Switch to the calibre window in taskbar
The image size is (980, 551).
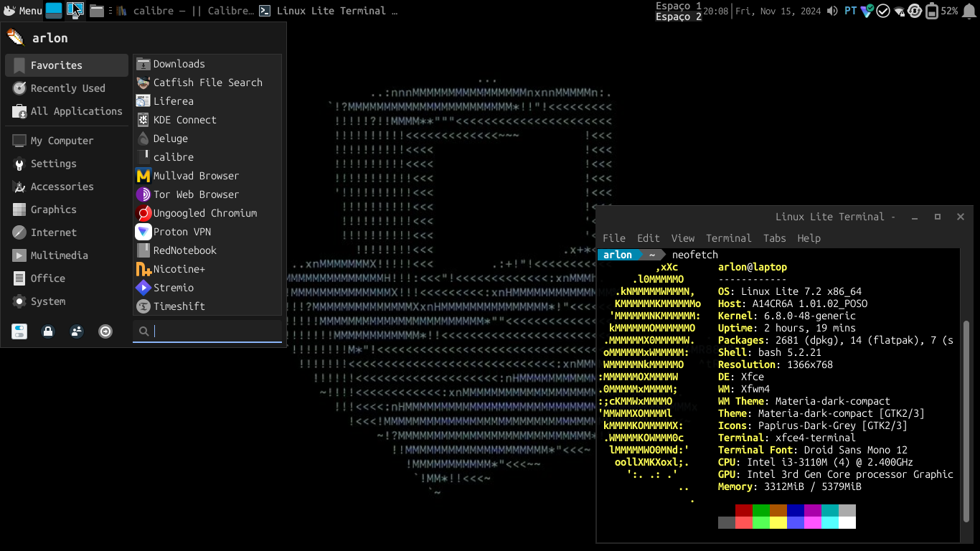(x=184, y=11)
